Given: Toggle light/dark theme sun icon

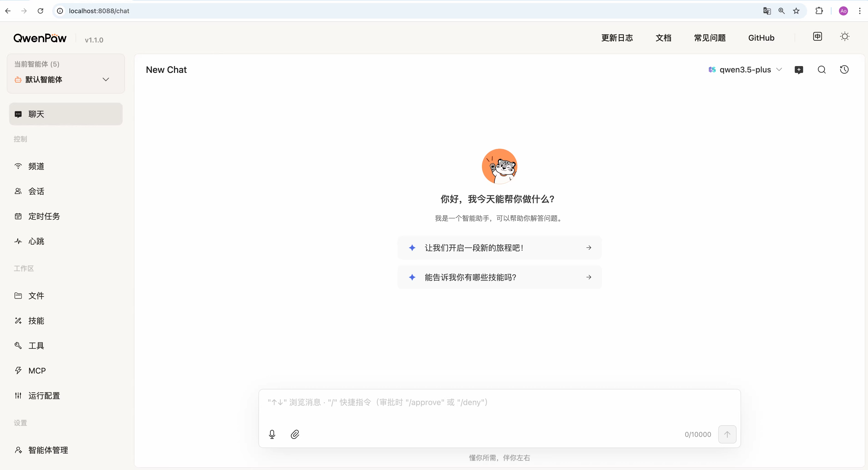Looking at the screenshot, I should pyautogui.click(x=844, y=36).
